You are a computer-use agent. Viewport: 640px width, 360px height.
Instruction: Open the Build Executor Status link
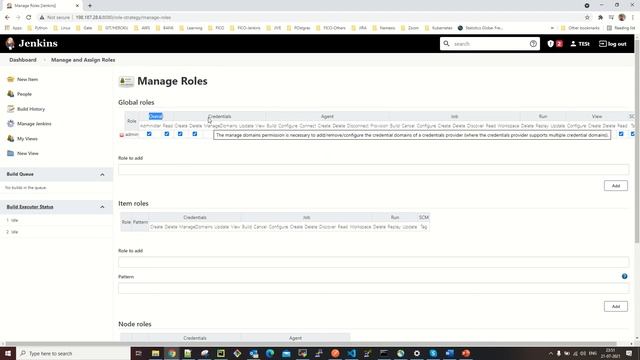(30, 207)
